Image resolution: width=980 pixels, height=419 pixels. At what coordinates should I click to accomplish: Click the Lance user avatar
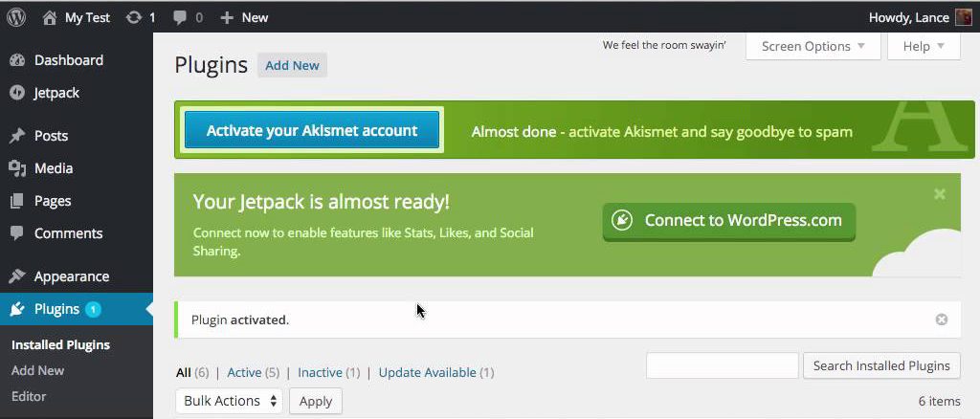(963, 17)
